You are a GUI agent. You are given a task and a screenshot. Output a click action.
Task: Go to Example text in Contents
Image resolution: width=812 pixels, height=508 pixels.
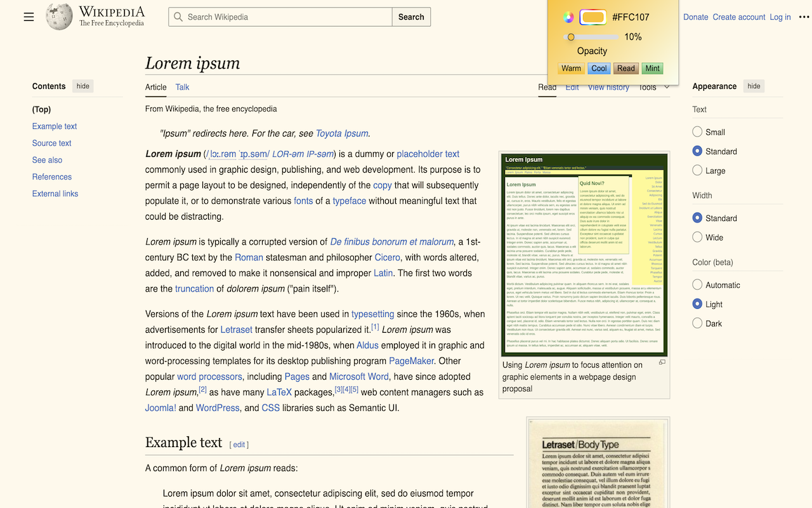point(55,126)
